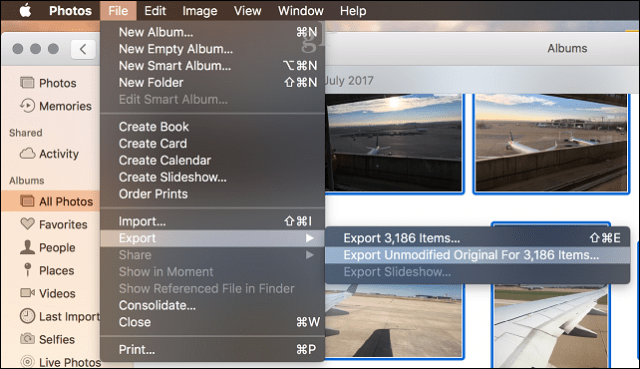Image resolution: width=640 pixels, height=369 pixels.
Task: Choose the Videos camera icon
Action: [27, 293]
